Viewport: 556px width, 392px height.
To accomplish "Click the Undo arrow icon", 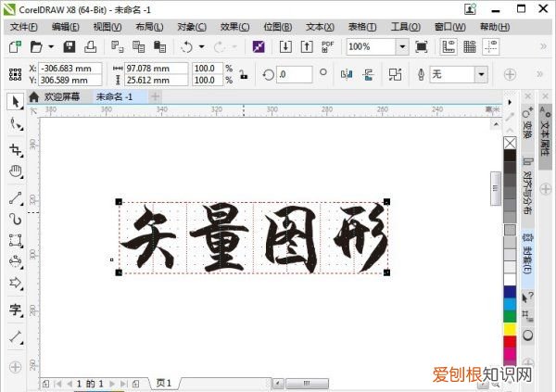I will click(x=187, y=47).
